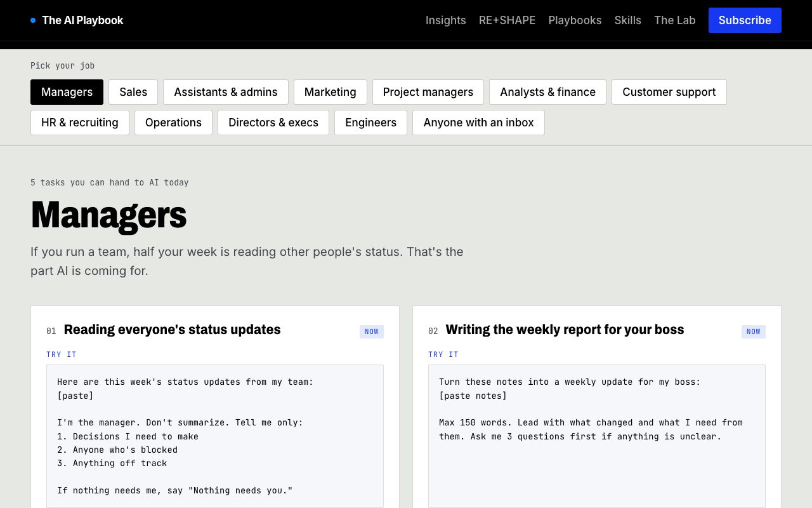Click the status updates prompt box
Screen dimensions: 812x508
[x=215, y=436]
